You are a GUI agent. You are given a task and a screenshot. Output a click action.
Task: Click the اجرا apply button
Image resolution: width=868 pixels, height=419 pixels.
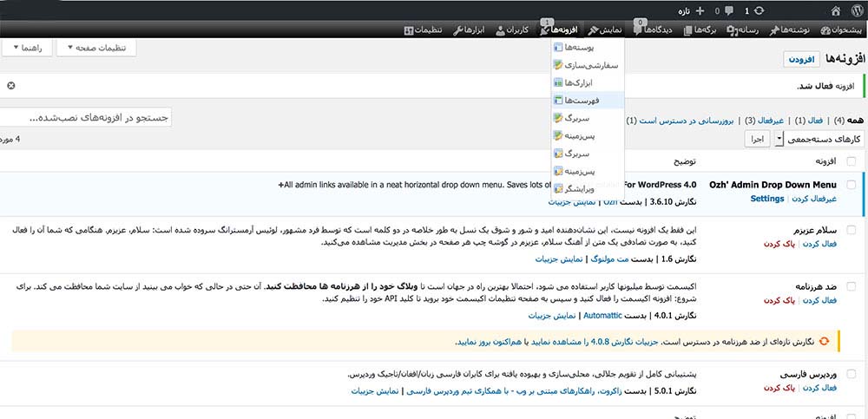757,139
